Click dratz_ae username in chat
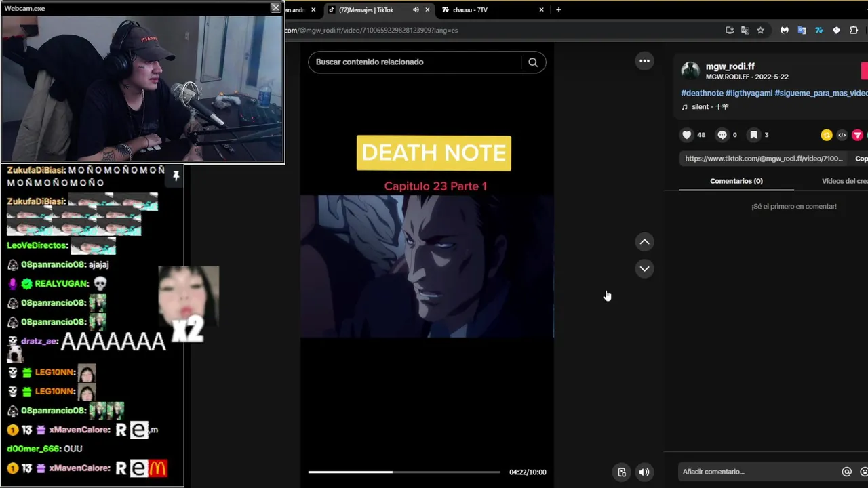The image size is (868, 488). click(39, 342)
